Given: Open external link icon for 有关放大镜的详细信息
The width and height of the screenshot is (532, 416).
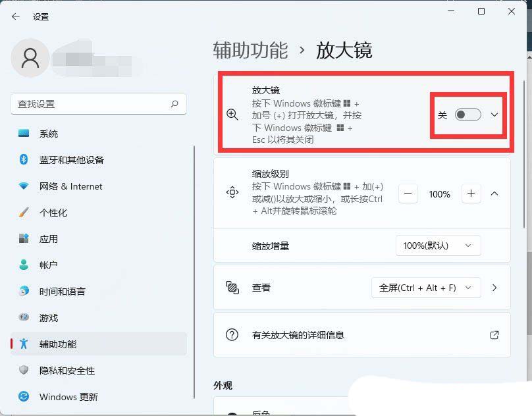Looking at the screenshot, I should (494, 335).
